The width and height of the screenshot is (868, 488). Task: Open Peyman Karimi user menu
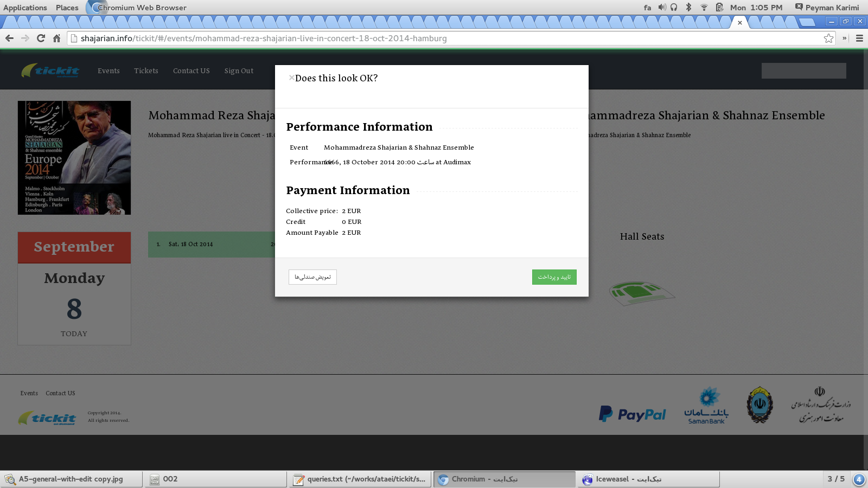pos(827,8)
